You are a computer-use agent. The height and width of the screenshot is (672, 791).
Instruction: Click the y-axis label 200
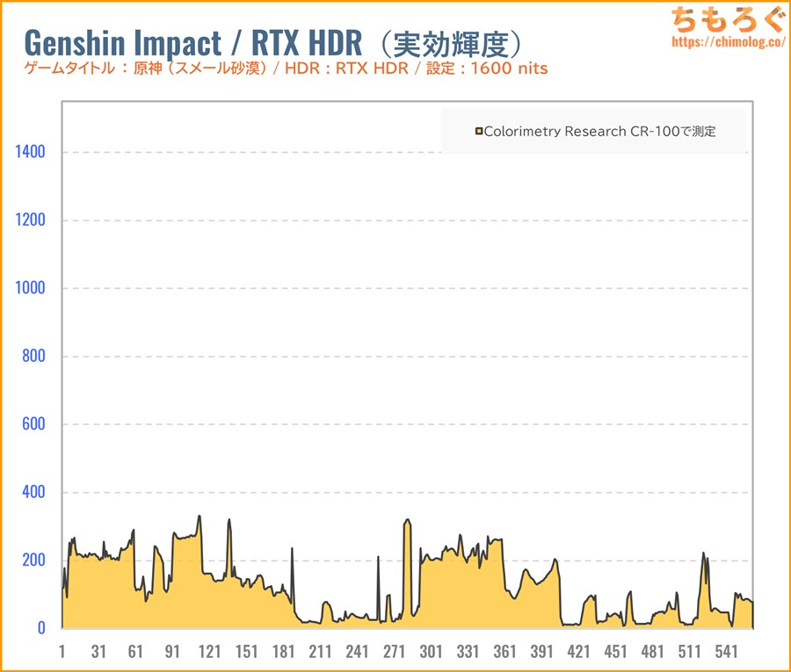coord(33,560)
